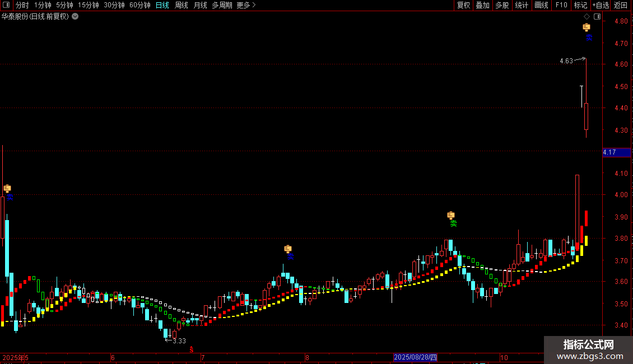Switch to the 周线 weekly chart

click(181, 5)
